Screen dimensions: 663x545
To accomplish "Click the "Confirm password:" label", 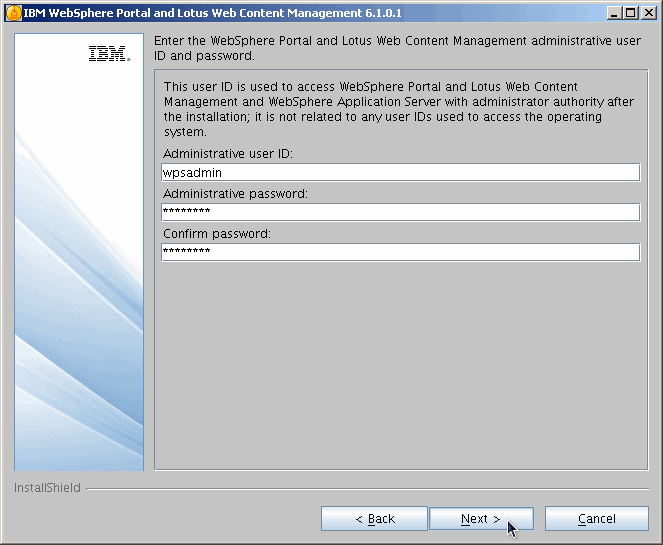I will tap(217, 234).
